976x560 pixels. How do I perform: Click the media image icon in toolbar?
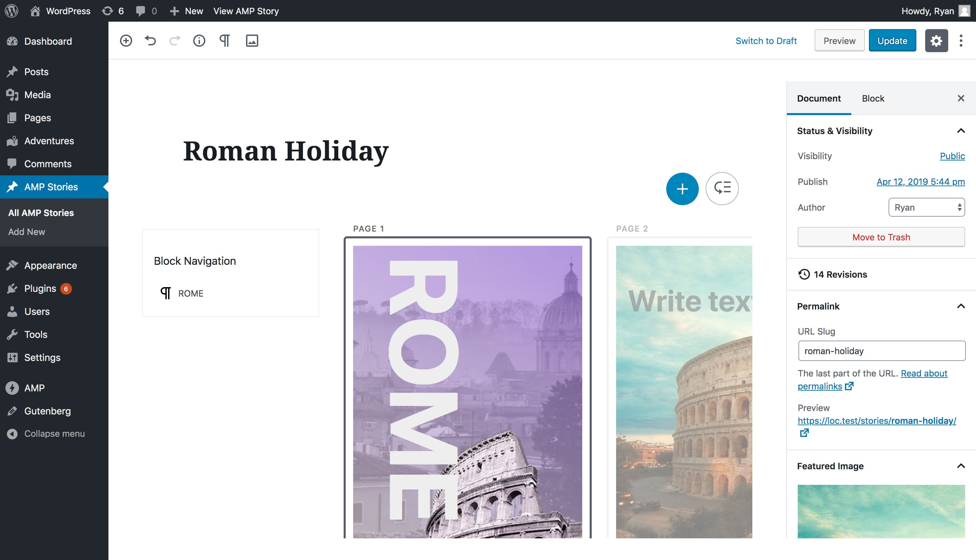coord(252,41)
